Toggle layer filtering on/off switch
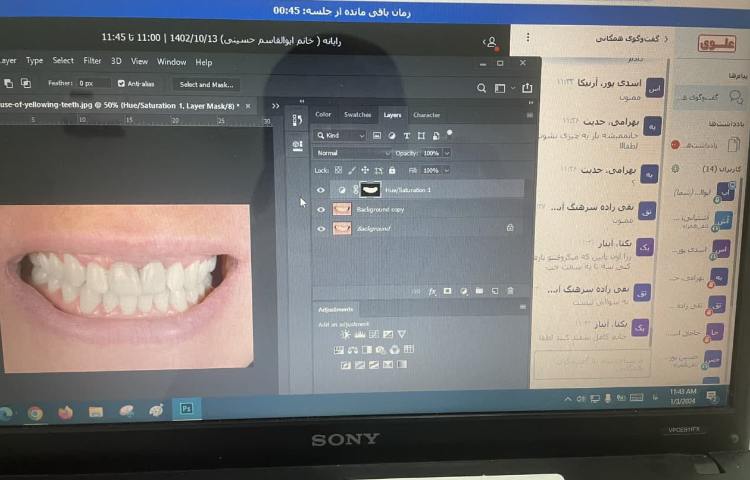This screenshot has height=480, width=750. tap(449, 133)
